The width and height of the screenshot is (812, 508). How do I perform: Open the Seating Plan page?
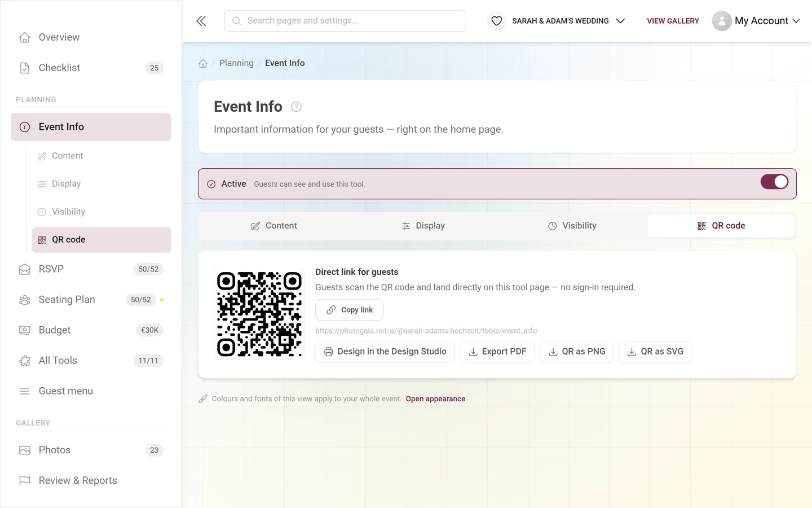tap(91, 300)
